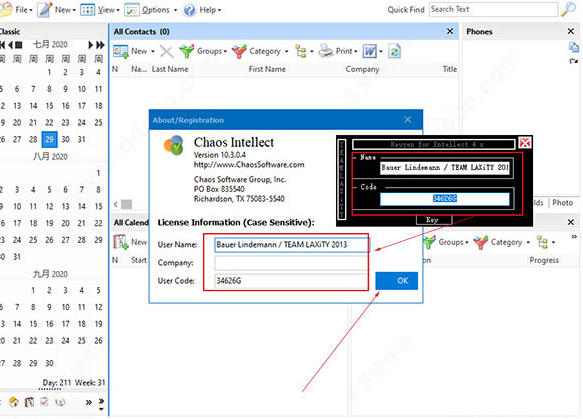
Task: Select date 15 in the July 2020 calendar
Action: [x=49, y=106]
